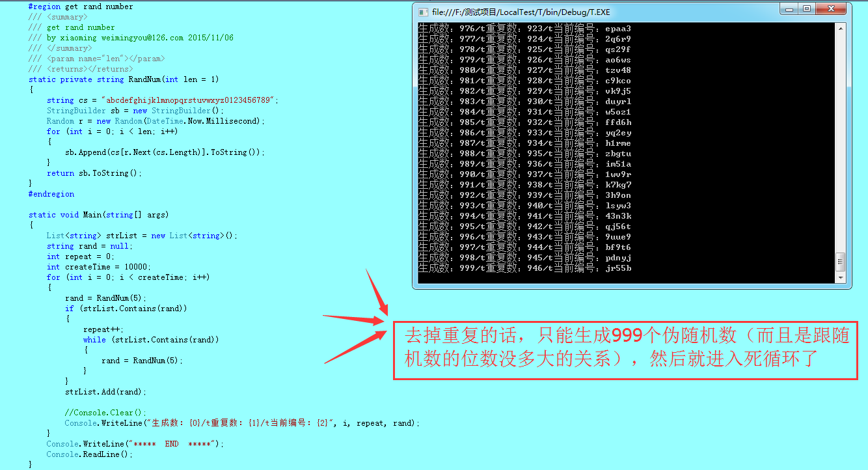Click the 'Console.ReadLine();' line
868x470 pixels.
(90, 454)
